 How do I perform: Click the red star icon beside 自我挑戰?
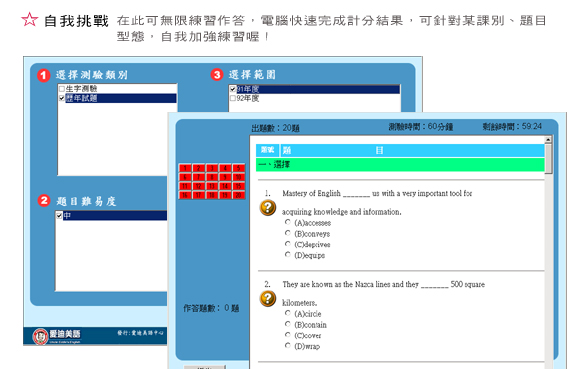29,20
